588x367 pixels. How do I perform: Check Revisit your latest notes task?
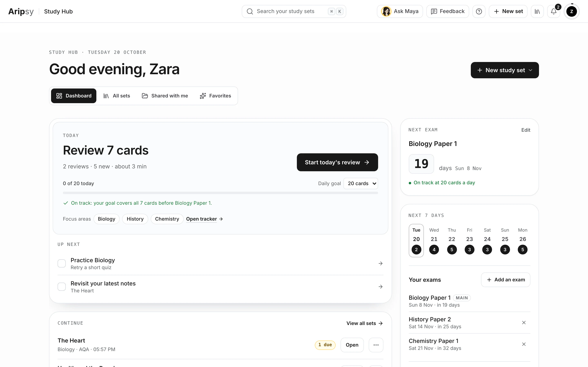(x=62, y=287)
